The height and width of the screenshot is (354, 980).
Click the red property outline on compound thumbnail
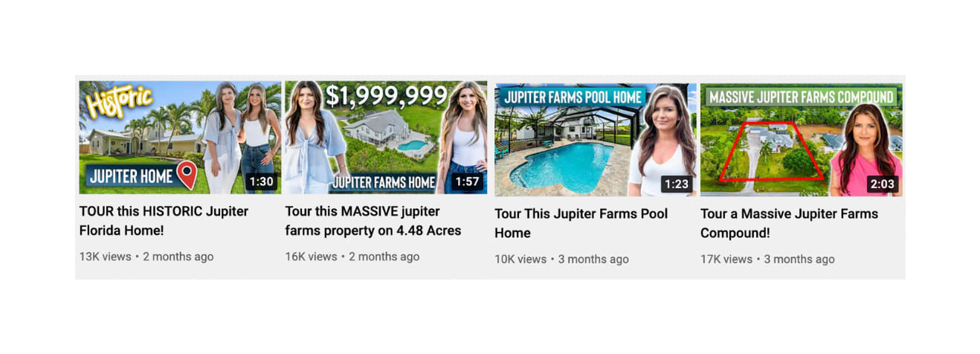(x=771, y=152)
